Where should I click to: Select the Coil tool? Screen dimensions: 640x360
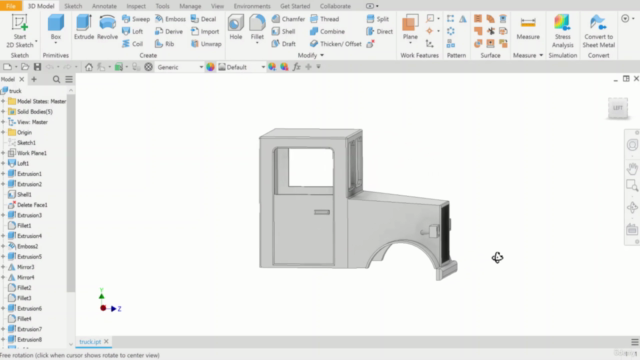pyautogui.click(x=133, y=44)
